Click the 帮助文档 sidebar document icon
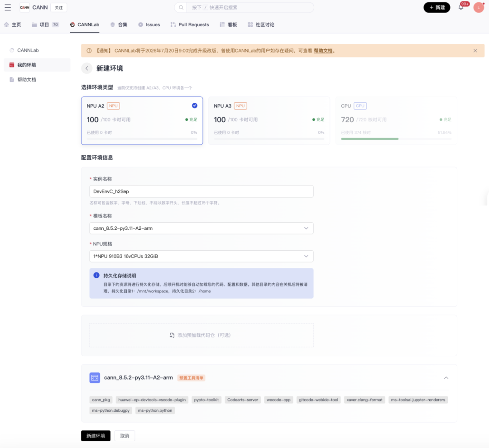The height and width of the screenshot is (448, 489). click(x=12, y=80)
